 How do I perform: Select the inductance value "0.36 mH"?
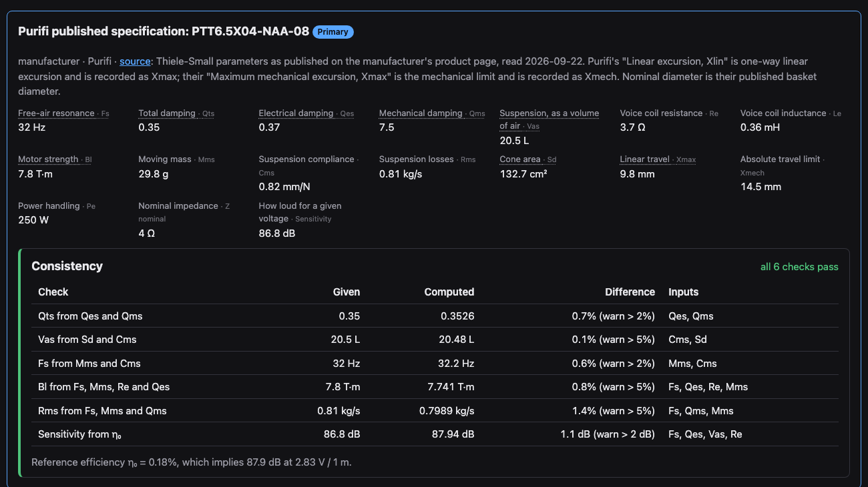[x=760, y=127]
